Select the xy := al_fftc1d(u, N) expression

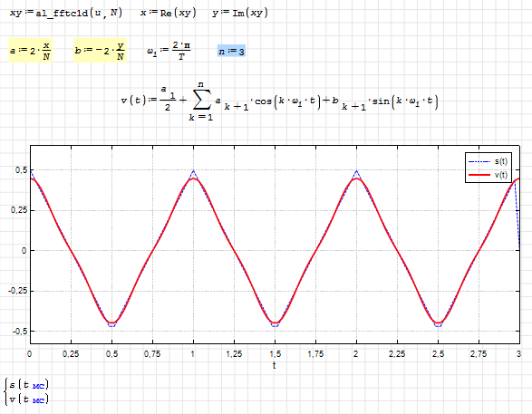coord(66,13)
